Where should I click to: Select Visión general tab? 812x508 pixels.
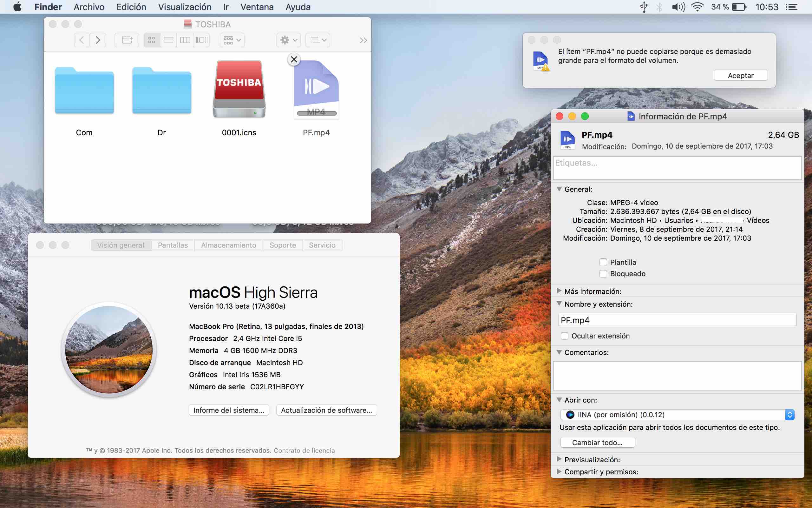tap(121, 245)
